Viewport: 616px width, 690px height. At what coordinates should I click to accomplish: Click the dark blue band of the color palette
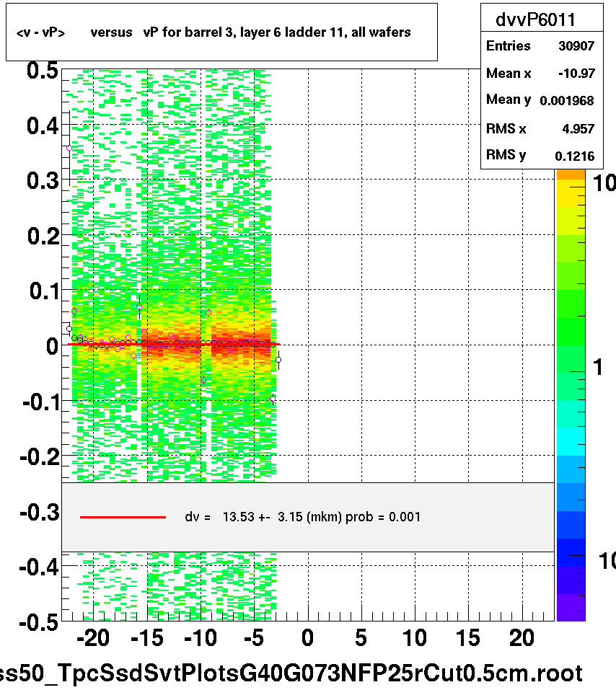click(x=571, y=552)
